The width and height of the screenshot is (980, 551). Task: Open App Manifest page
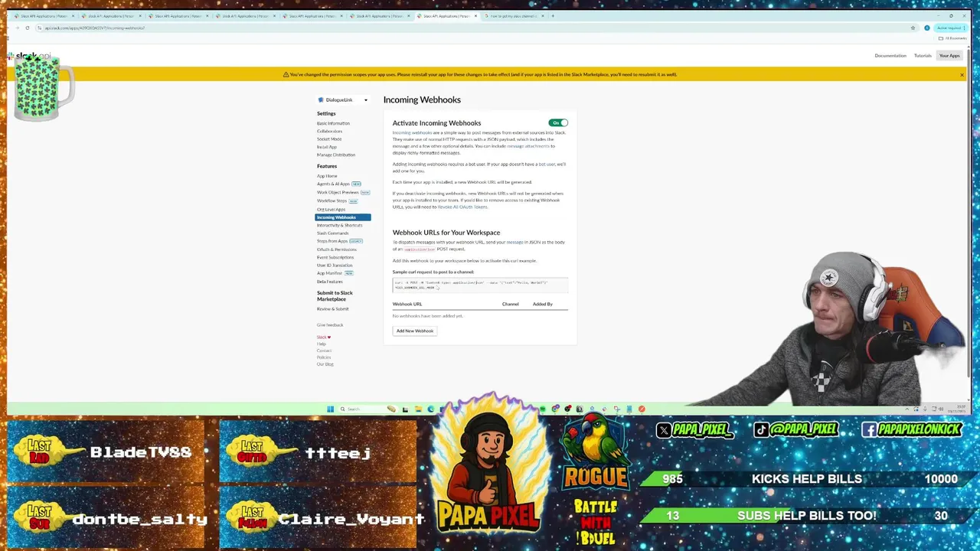pos(329,273)
